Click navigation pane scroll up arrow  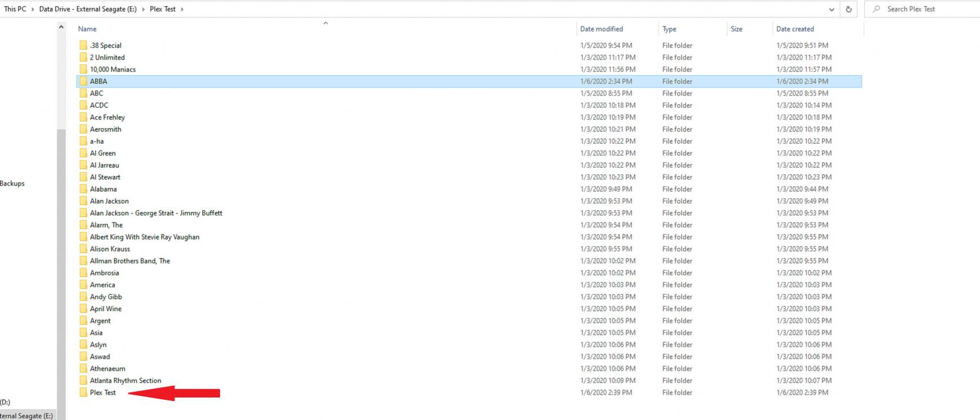pos(61,27)
